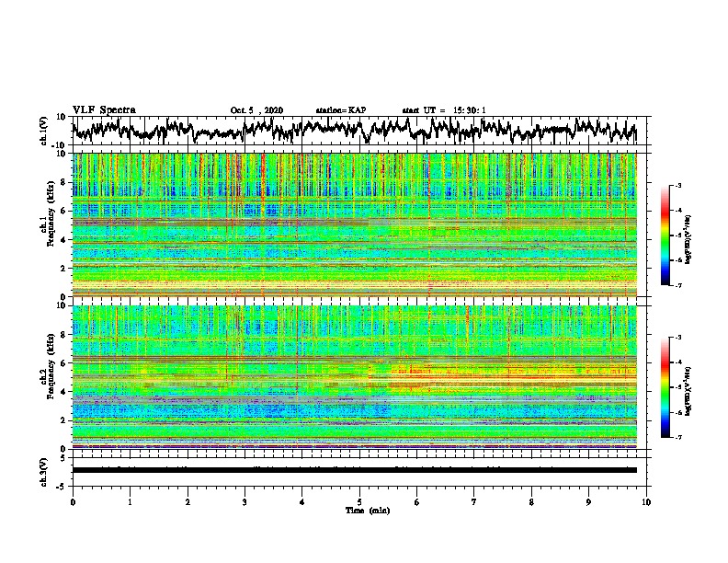Select the date text "Oct. 5, 2020"
The image size is (728, 563).
click(256, 110)
